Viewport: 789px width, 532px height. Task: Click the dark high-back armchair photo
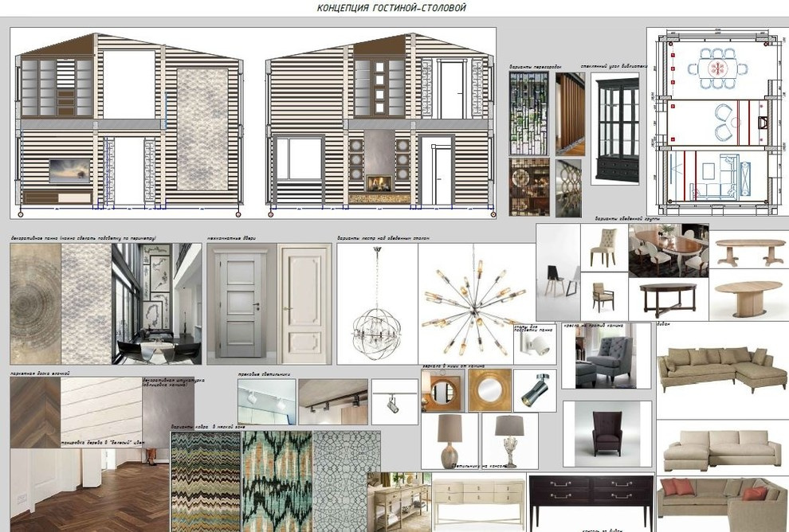(x=607, y=433)
